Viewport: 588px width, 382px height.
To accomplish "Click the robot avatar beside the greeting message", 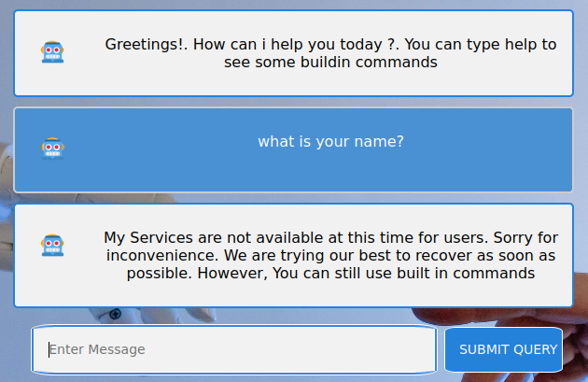I will pyautogui.click(x=52, y=52).
